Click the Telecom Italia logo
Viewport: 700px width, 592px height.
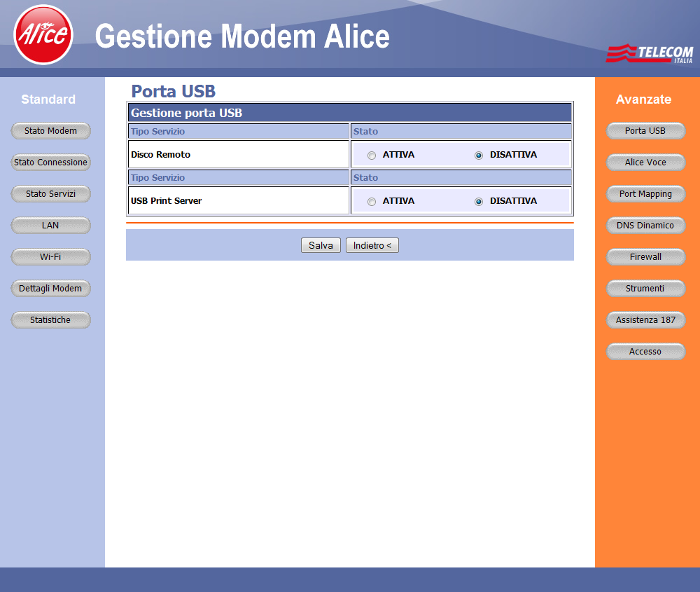click(x=649, y=54)
